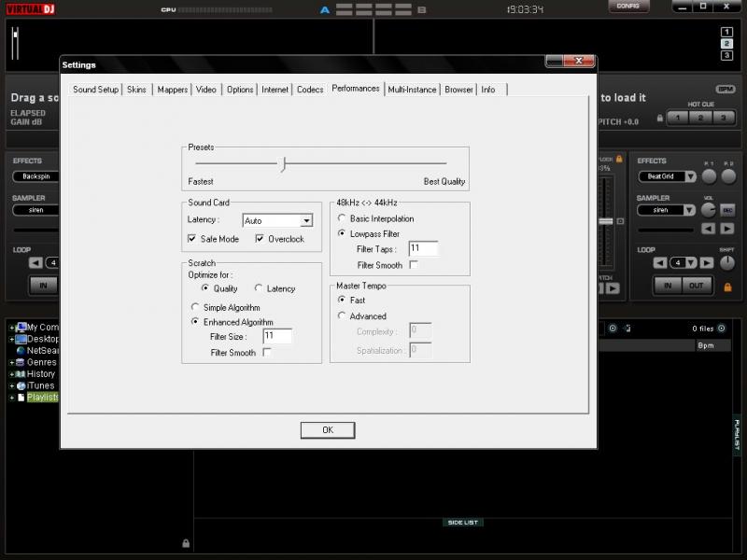Select skin layout 2 button
Viewport: 747px width, 560px height.
tap(726, 44)
